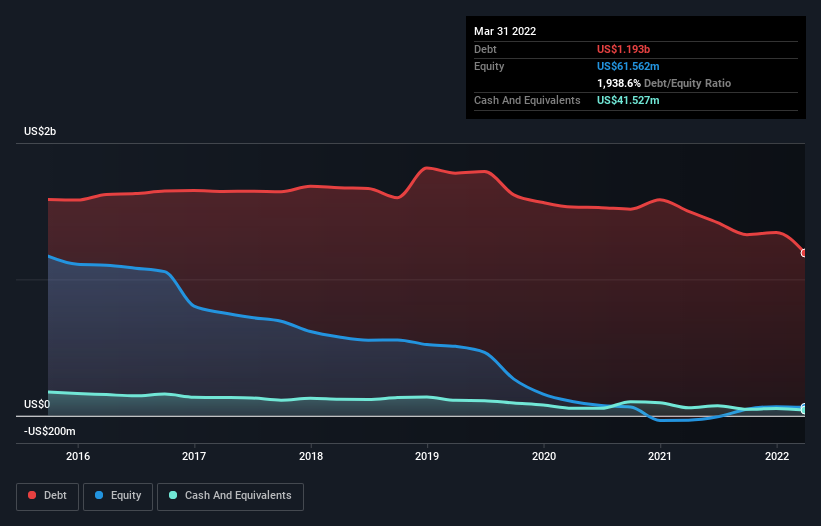821x526 pixels.
Task: Click the US$41.527m cash value
Action: click(x=628, y=100)
